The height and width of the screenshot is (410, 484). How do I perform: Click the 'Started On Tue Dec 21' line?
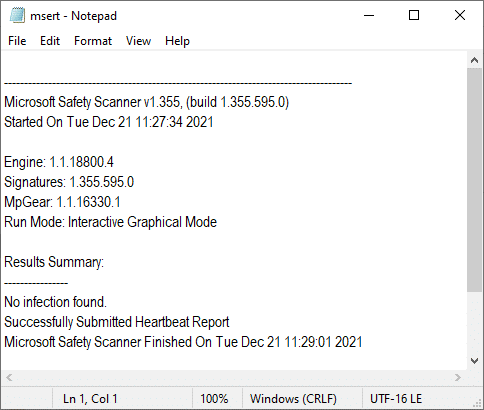coord(109,122)
